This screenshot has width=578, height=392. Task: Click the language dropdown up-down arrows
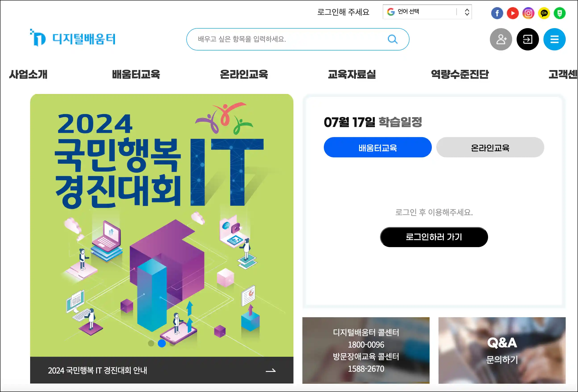tap(467, 12)
